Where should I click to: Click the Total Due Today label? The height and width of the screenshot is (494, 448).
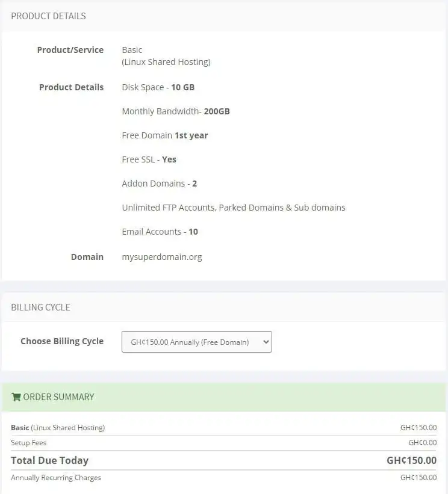(x=50, y=460)
